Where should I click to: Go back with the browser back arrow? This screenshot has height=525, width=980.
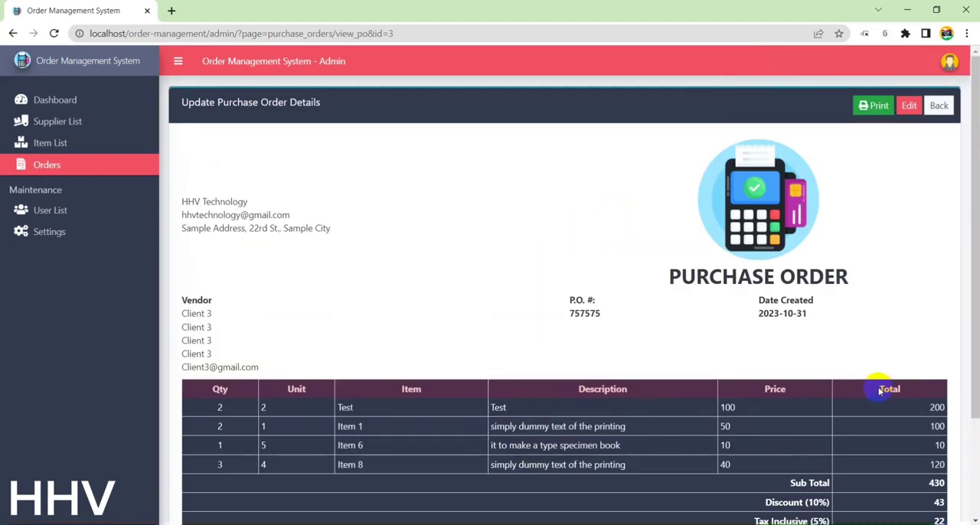pos(13,34)
